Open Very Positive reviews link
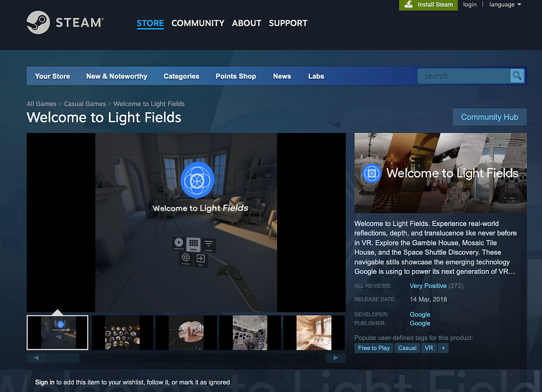The width and height of the screenshot is (542, 392). tap(428, 286)
